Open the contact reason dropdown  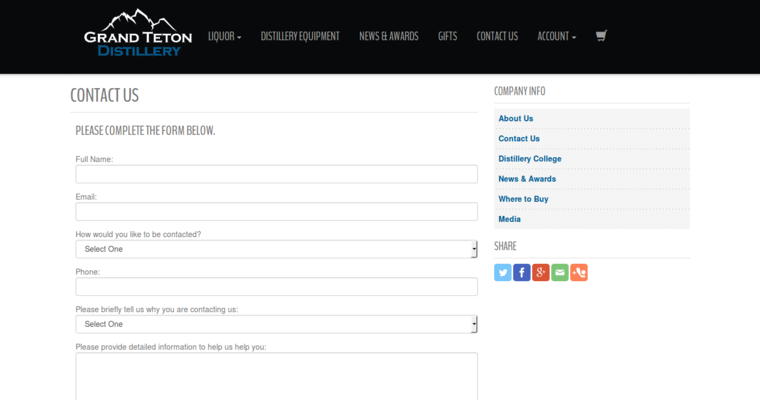[x=276, y=324]
